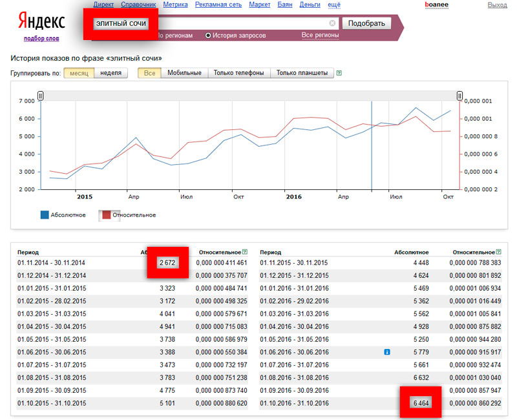Click the Выход logout link
The width and height of the screenshot is (517, 420).
tap(497, 5)
